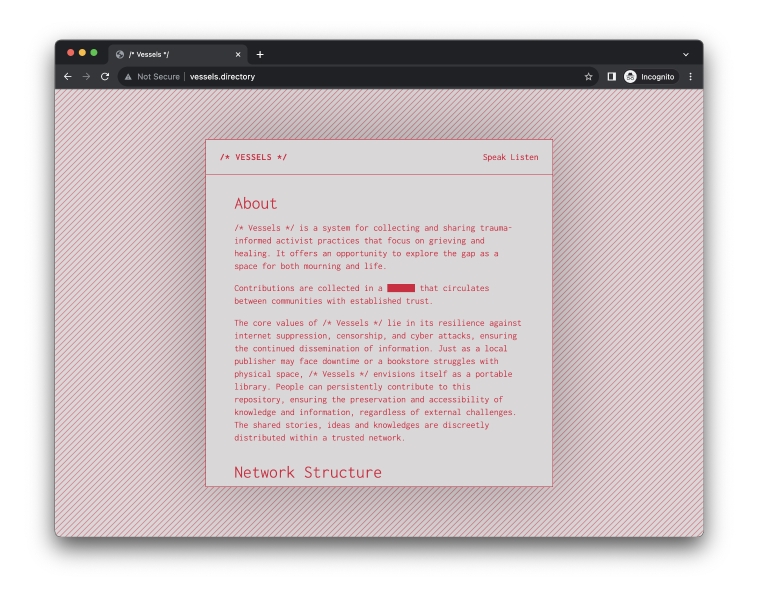Click the text "distributed within a trusted network."

319,438
